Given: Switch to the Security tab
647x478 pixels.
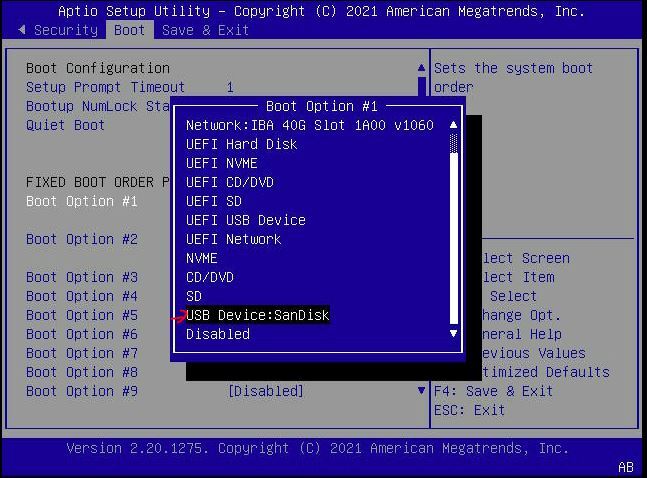Looking at the screenshot, I should click(x=66, y=30).
